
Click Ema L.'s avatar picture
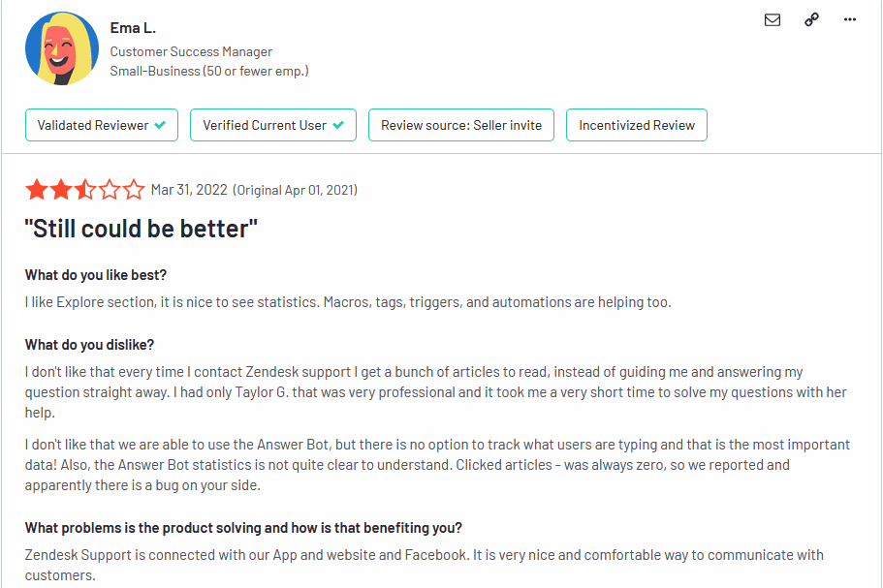[62, 48]
